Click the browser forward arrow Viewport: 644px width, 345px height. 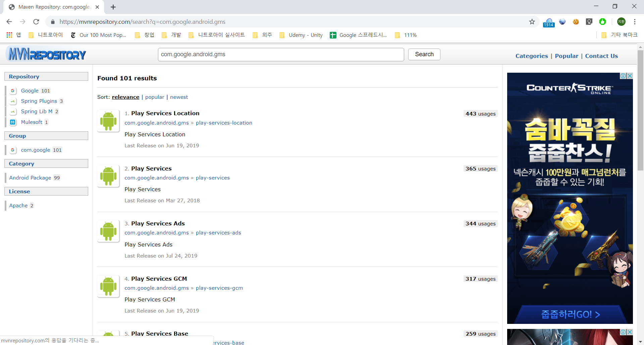(22, 22)
